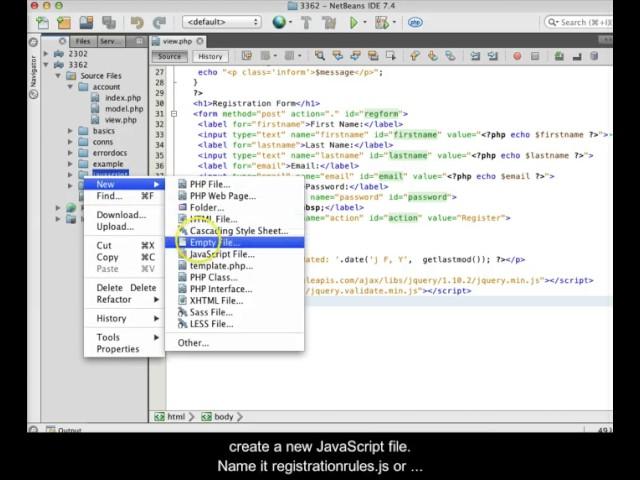This screenshot has height=480, width=640.
Task: Choose XHTML File... option
Action: [x=235, y=300]
